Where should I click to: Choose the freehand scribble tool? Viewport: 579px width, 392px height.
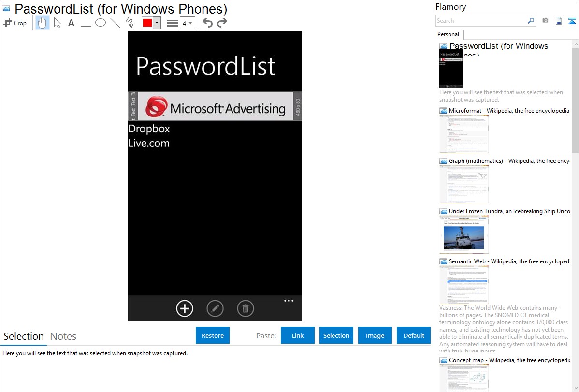[130, 23]
